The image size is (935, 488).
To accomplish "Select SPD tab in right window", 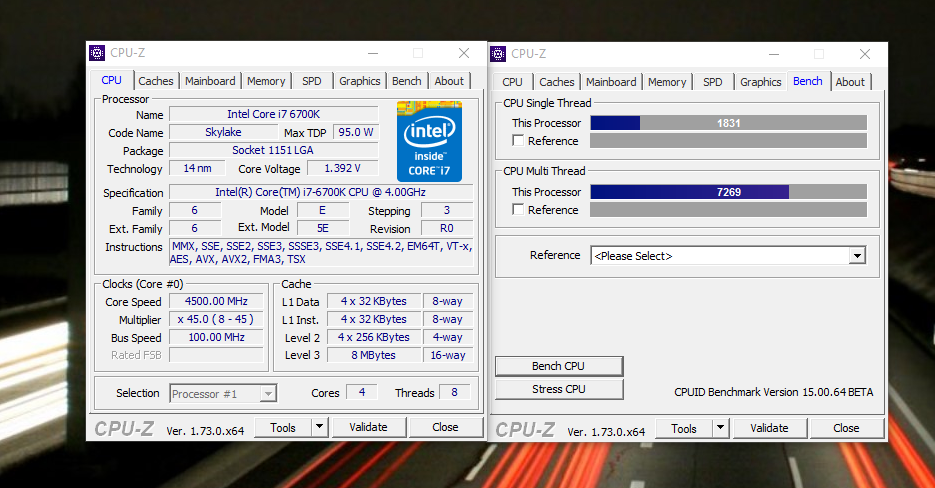I will [713, 82].
